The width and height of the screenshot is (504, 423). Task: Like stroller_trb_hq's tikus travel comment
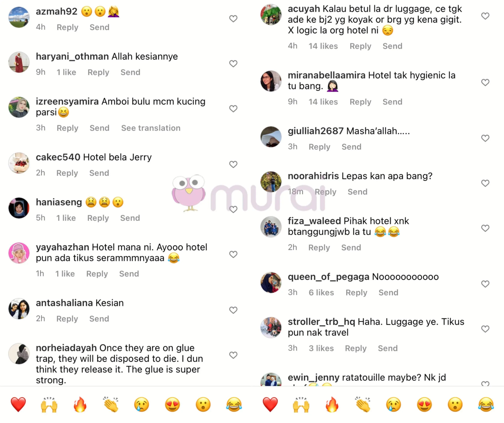485,329
